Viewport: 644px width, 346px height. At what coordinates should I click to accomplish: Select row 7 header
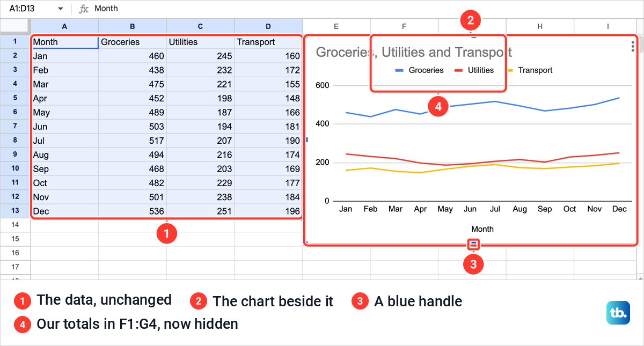click(15, 126)
